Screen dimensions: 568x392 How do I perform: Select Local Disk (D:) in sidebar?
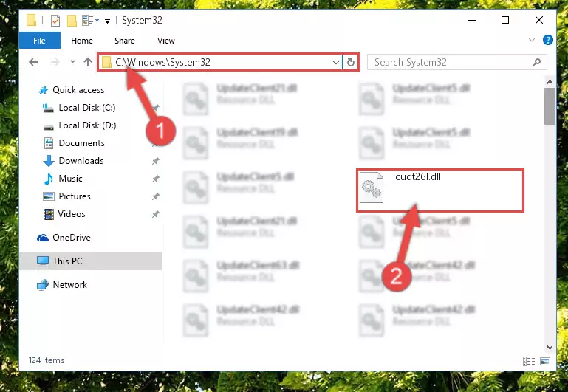tap(87, 125)
